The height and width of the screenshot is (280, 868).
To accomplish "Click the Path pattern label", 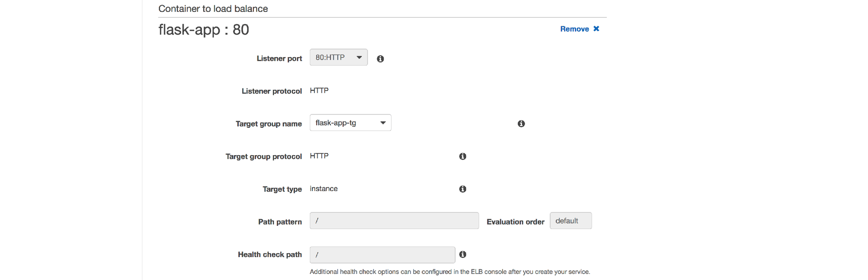I will point(280,222).
